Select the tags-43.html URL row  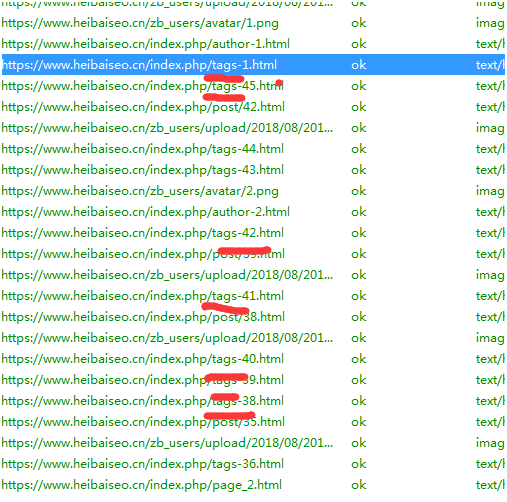point(253,170)
